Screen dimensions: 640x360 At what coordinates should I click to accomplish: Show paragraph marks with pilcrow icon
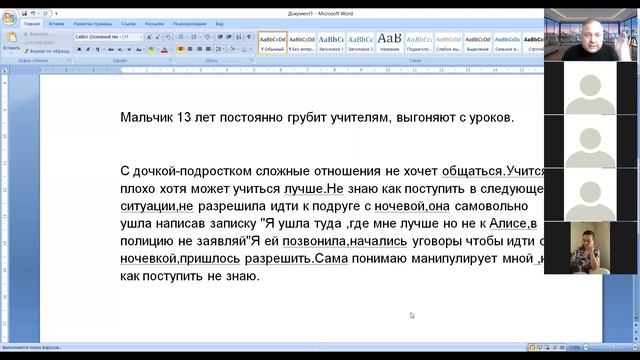(x=249, y=37)
